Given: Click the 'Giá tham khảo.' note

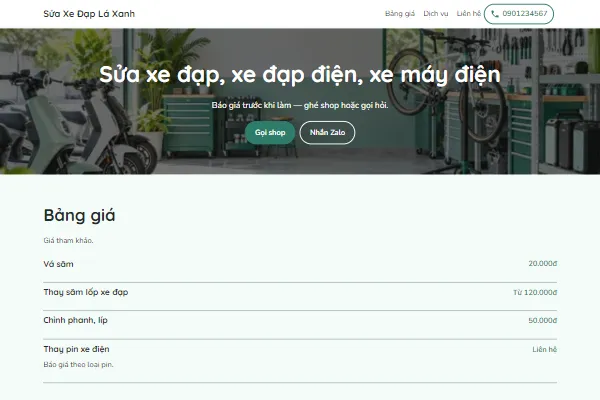Looking at the screenshot, I should point(68,240).
